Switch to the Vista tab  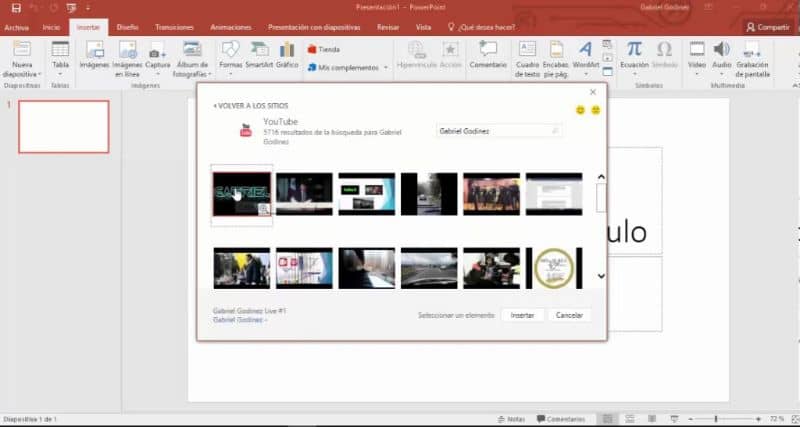pos(423,28)
